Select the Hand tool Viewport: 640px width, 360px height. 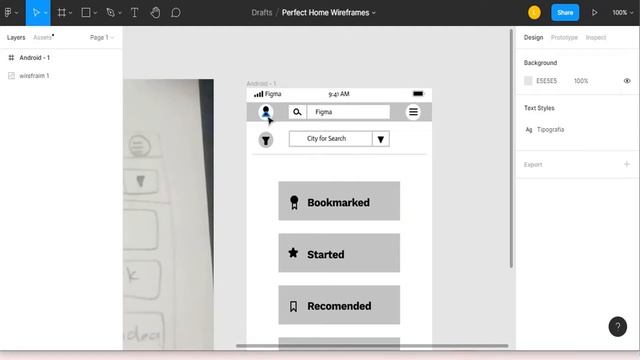155,13
